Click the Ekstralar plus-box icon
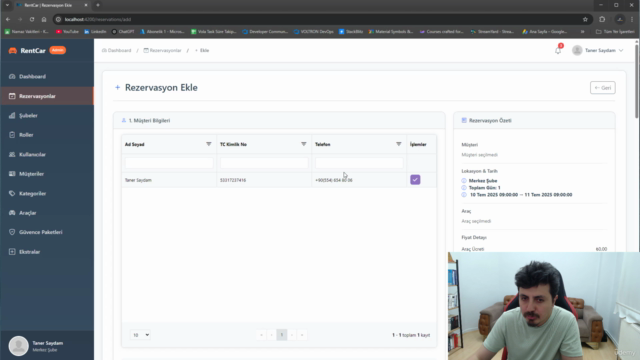 [12, 252]
